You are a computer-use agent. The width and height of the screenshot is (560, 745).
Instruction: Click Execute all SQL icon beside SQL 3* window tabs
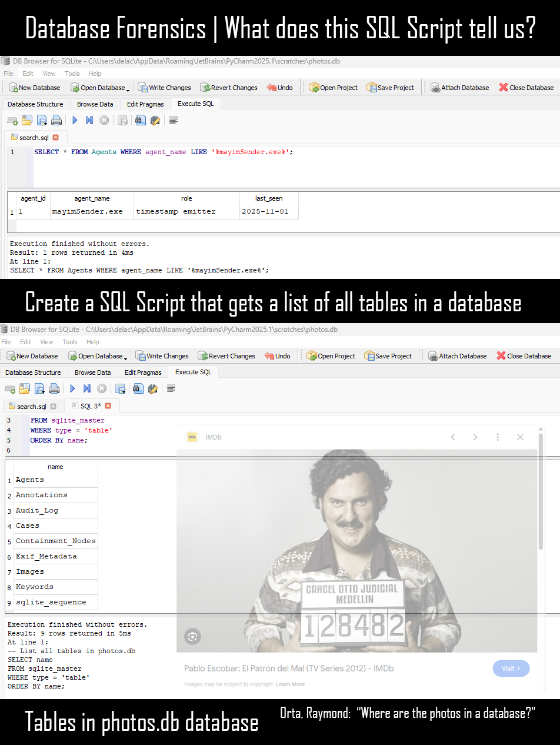72,388
